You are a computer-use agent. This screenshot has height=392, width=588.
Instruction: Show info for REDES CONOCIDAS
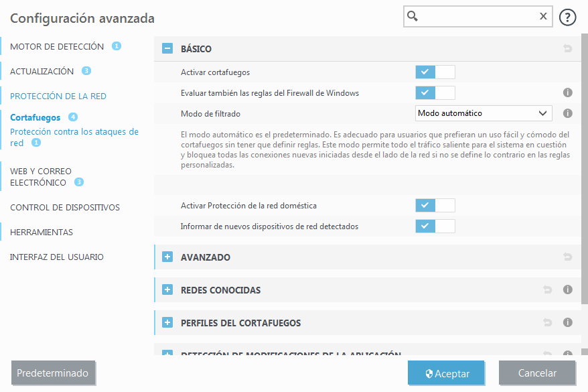567,289
